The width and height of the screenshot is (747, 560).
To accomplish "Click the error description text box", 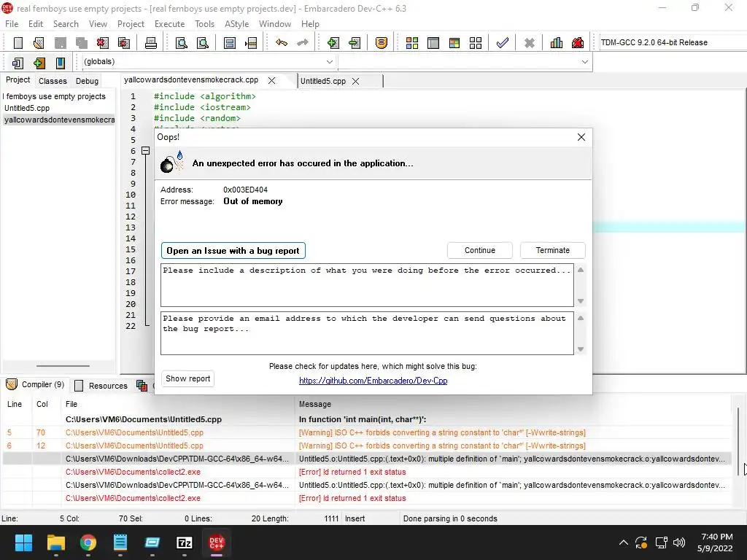I will click(368, 285).
